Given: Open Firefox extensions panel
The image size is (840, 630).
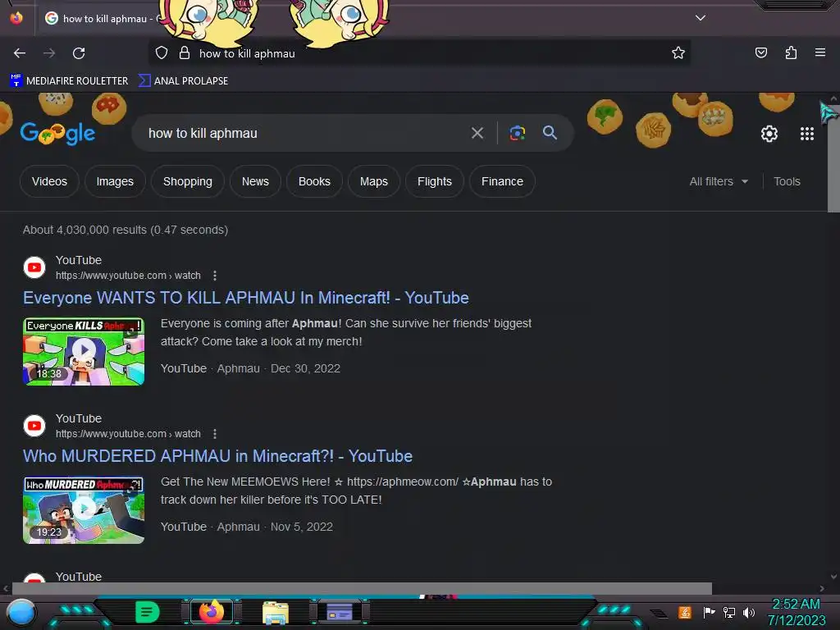Looking at the screenshot, I should pyautogui.click(x=791, y=52).
